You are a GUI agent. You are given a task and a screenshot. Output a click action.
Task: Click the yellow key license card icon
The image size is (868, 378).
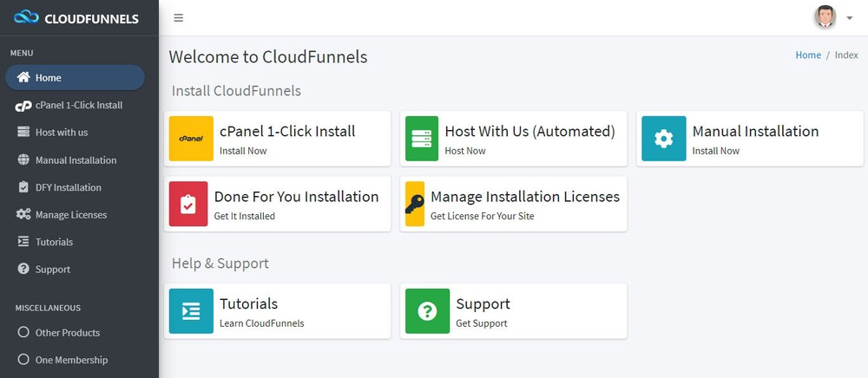[x=415, y=204]
